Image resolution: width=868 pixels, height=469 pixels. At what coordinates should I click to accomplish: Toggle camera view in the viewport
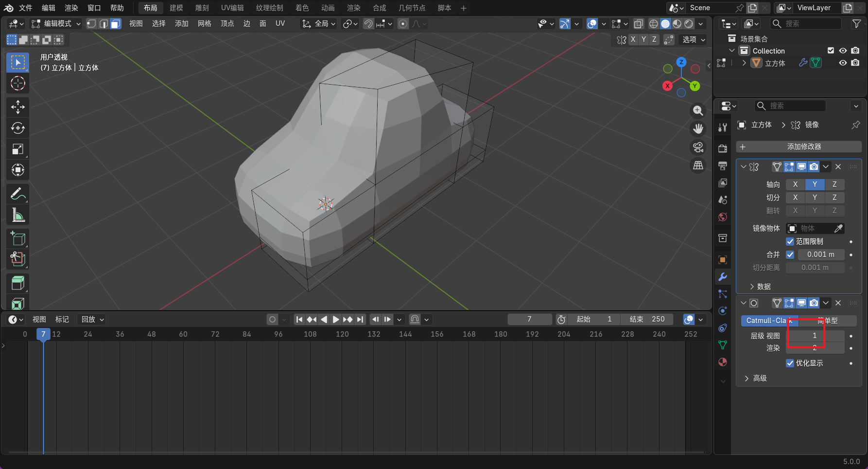[698, 147]
